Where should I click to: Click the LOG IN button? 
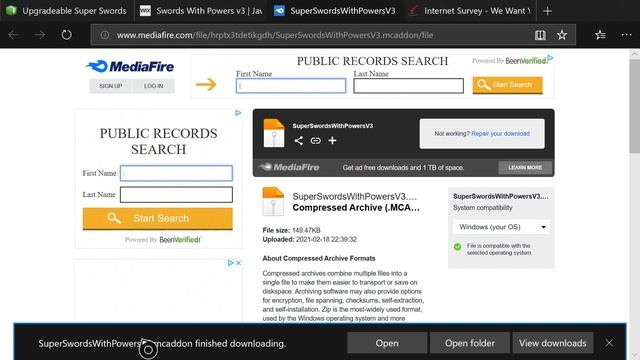(153, 86)
